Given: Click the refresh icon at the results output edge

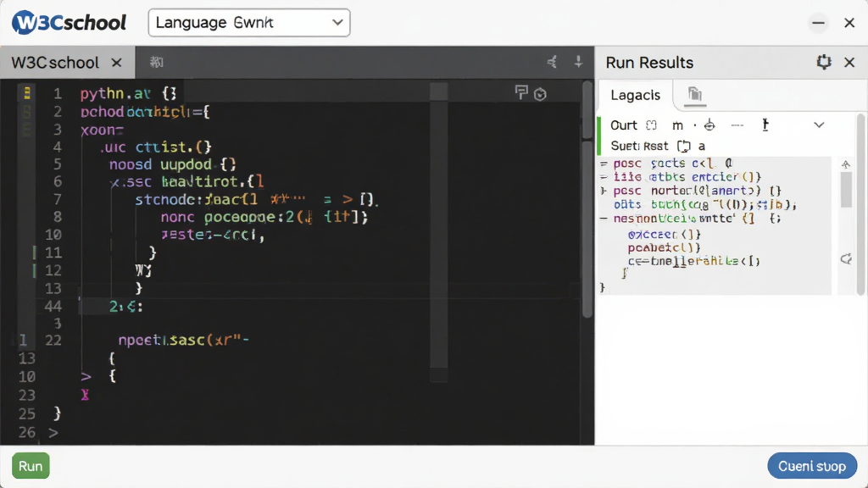Looking at the screenshot, I should 846,259.
